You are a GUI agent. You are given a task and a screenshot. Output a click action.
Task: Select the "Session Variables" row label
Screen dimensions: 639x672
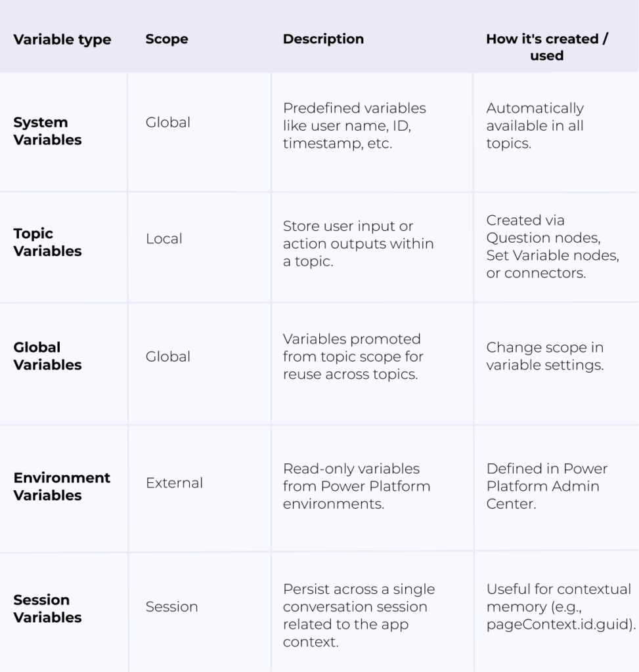[47, 608]
